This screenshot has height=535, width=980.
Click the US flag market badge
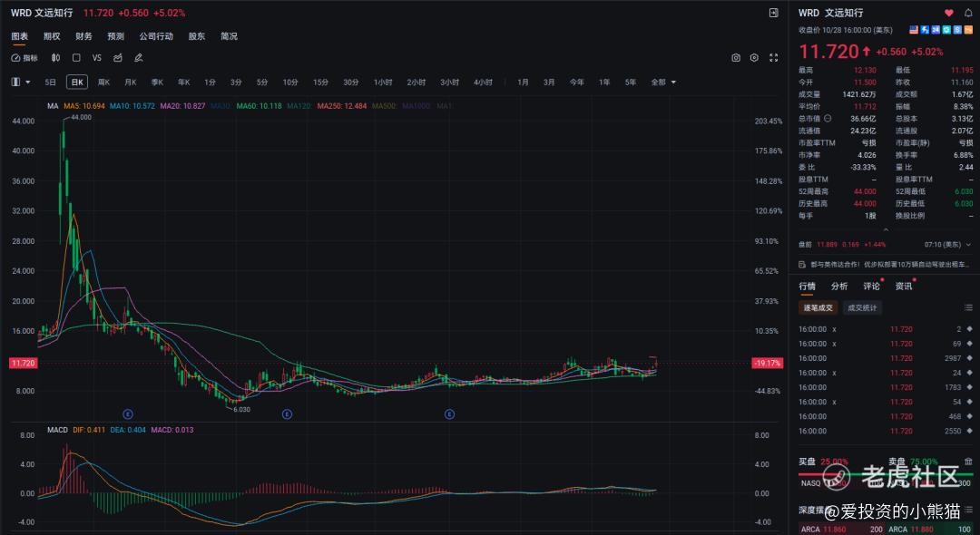click(914, 30)
